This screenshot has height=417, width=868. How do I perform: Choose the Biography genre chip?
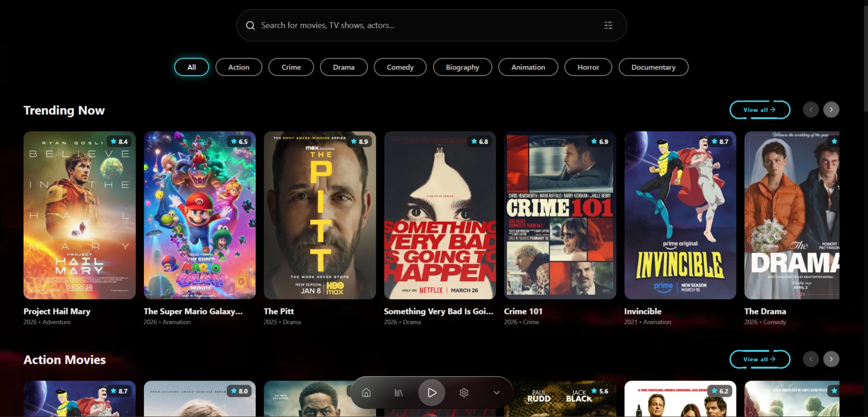point(462,67)
